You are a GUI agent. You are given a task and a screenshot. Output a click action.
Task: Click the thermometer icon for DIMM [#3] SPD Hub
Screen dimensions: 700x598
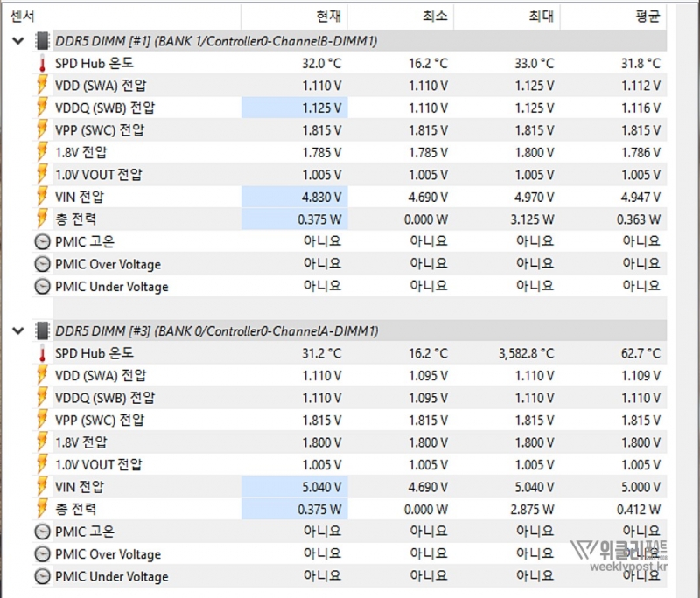[41, 353]
